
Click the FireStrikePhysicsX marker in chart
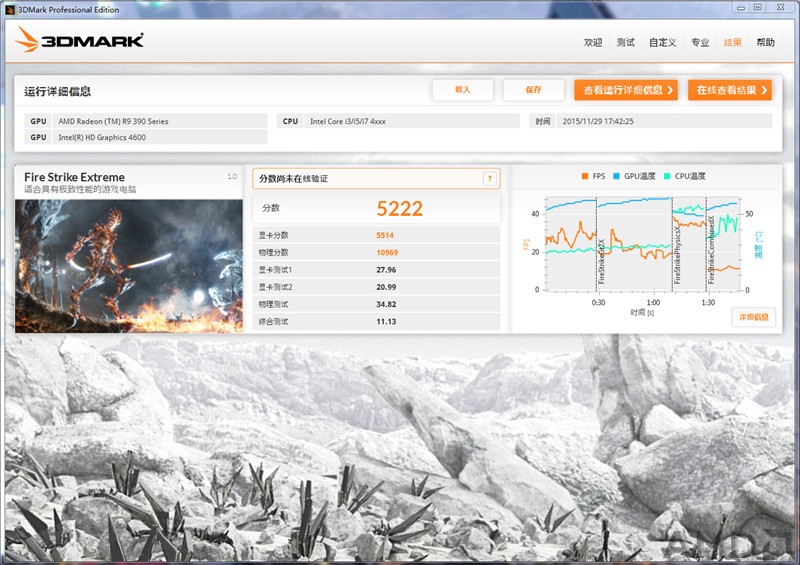tap(677, 255)
